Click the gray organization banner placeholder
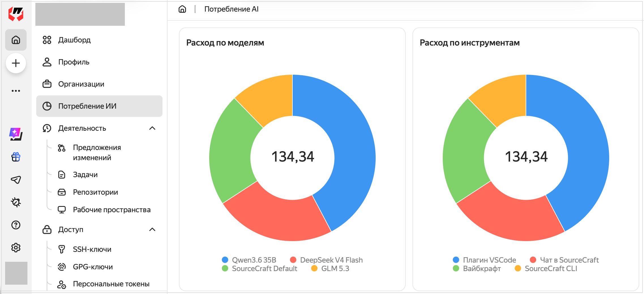The image size is (644, 294). (80, 14)
